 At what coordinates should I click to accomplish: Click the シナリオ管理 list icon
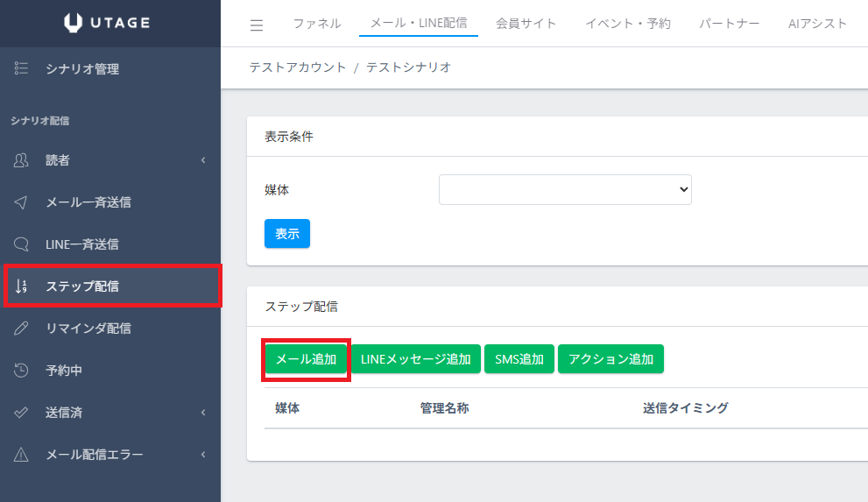(22, 69)
